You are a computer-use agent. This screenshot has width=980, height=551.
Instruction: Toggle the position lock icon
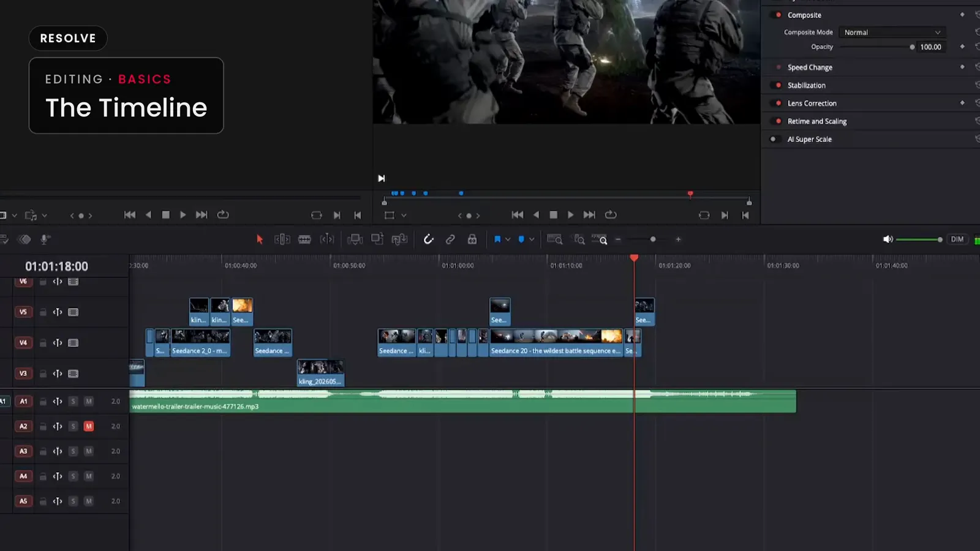pos(472,239)
